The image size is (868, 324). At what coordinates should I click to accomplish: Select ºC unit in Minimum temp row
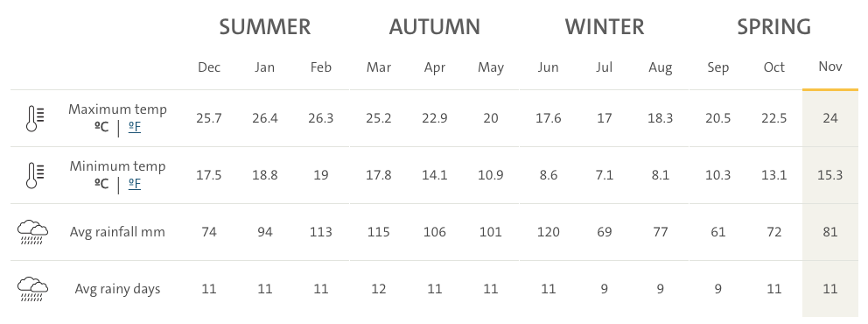(101, 184)
